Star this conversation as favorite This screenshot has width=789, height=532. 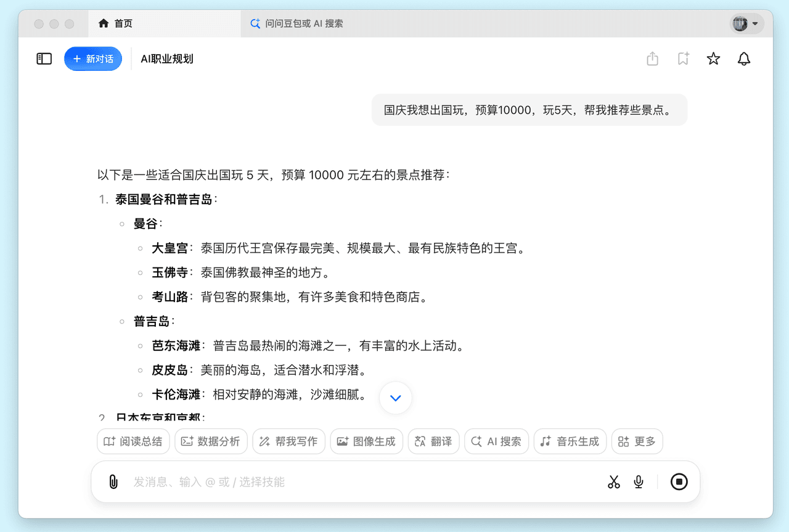[713, 59]
